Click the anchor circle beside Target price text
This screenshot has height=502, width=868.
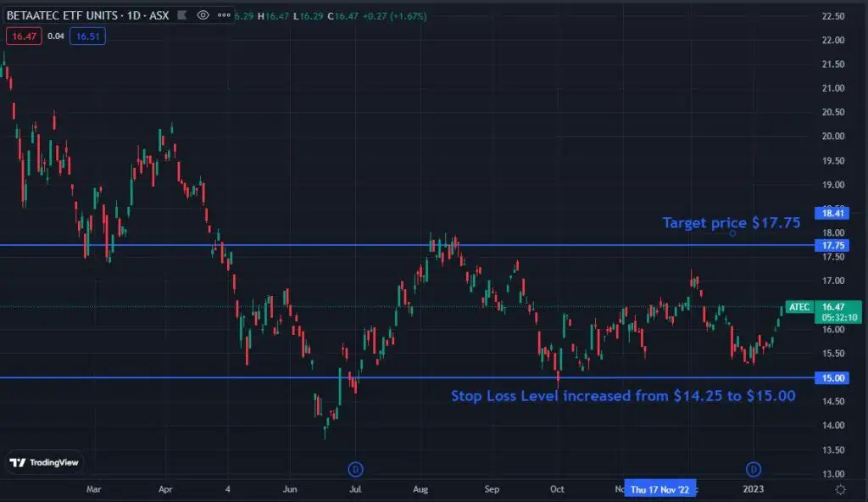point(732,233)
